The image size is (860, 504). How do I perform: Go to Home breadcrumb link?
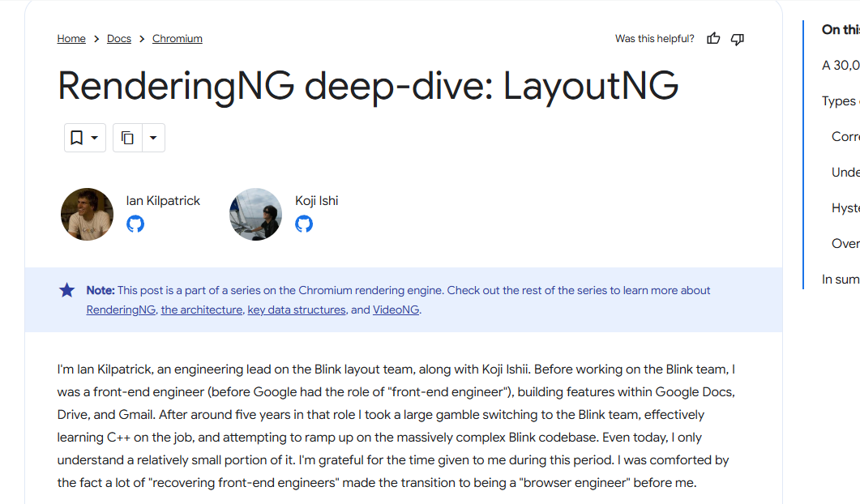click(71, 38)
